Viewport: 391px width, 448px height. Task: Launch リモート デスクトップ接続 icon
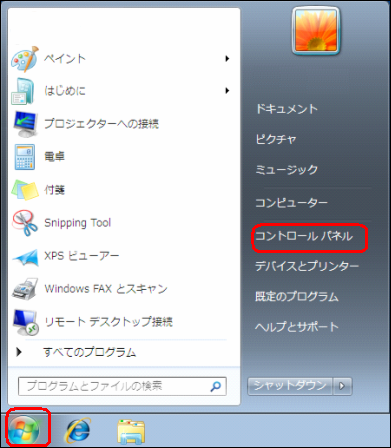[26, 322]
